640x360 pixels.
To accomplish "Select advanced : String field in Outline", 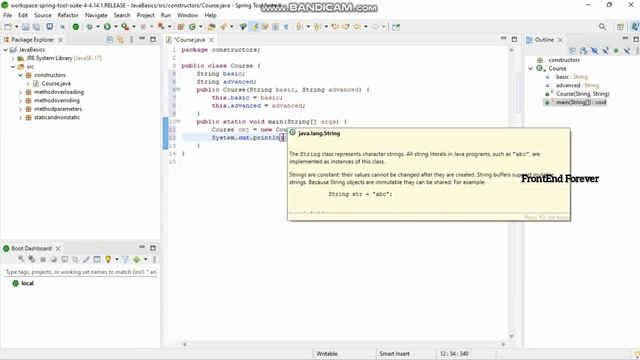I will tap(577, 85).
